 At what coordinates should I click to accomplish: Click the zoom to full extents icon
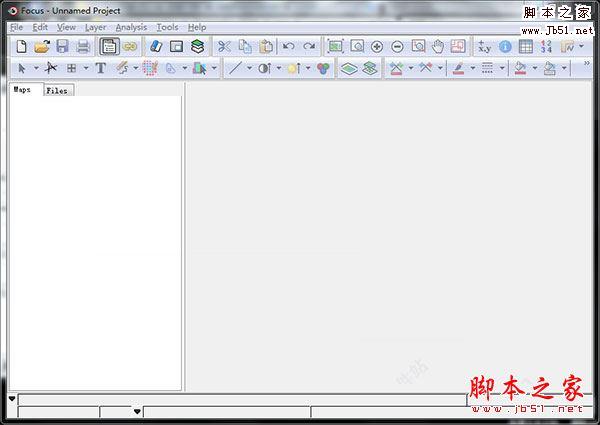(336, 46)
